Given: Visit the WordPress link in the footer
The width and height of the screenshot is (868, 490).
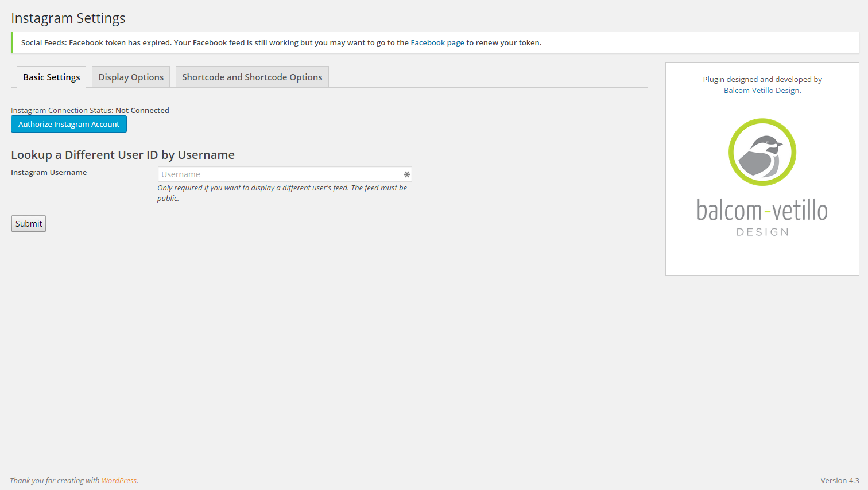Looking at the screenshot, I should (119, 481).
